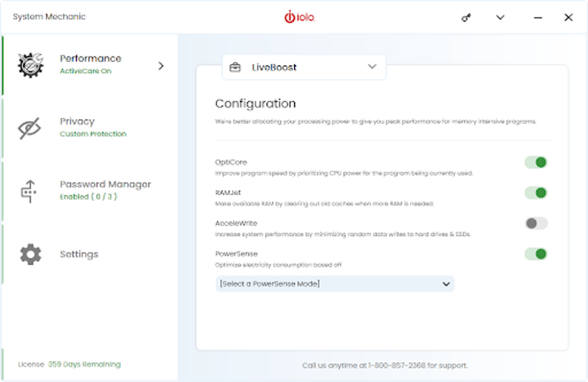Image resolution: width=588 pixels, height=382 pixels.
Task: Click the Settings gear icon
Action: [30, 254]
